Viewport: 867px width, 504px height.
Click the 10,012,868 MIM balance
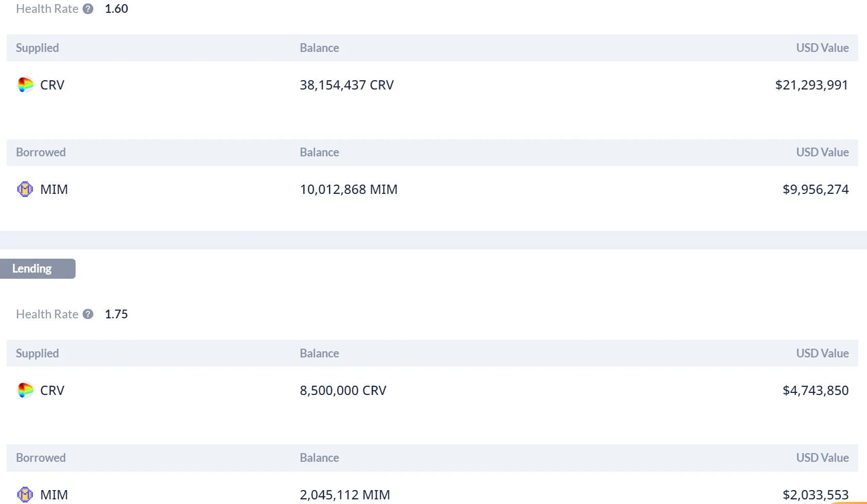pyautogui.click(x=349, y=189)
